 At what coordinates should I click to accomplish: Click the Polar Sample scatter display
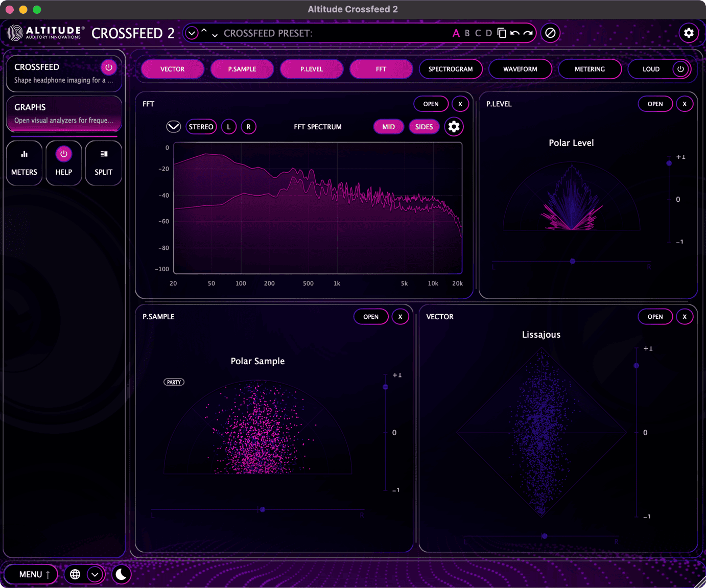coord(258,428)
